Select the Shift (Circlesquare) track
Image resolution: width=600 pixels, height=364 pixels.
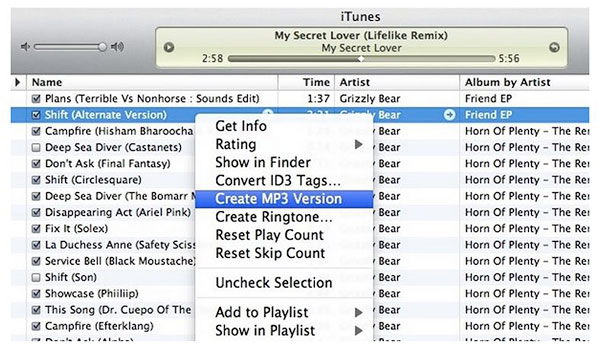coord(93,180)
